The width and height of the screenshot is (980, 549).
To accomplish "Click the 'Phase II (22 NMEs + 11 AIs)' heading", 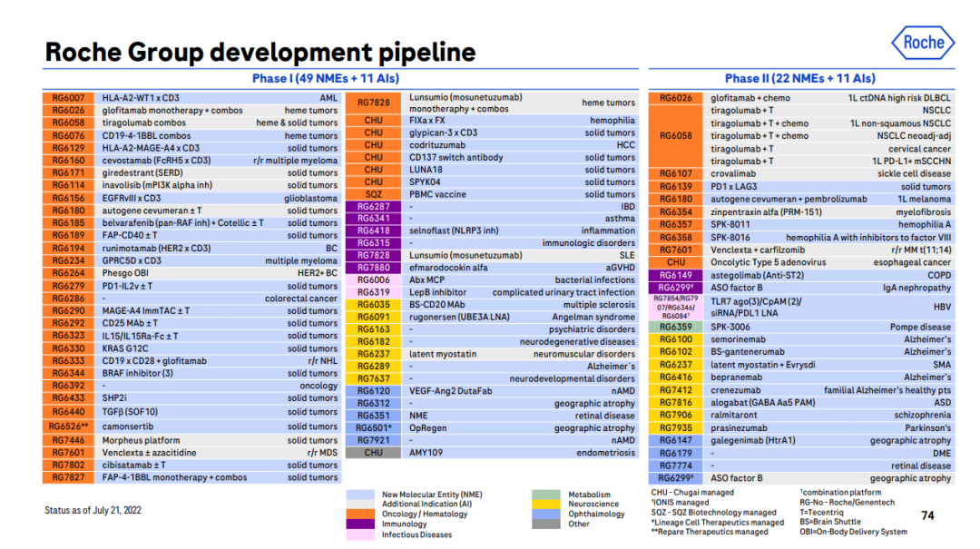I will click(x=800, y=79).
